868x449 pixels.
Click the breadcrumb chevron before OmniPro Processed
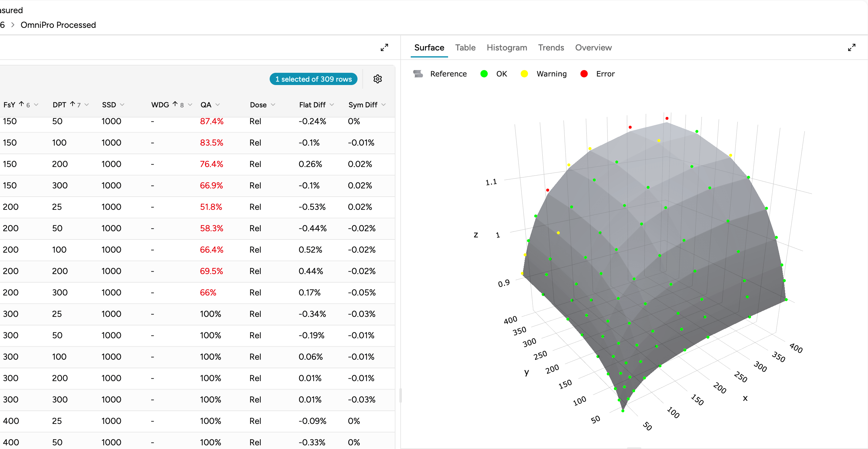coord(13,25)
